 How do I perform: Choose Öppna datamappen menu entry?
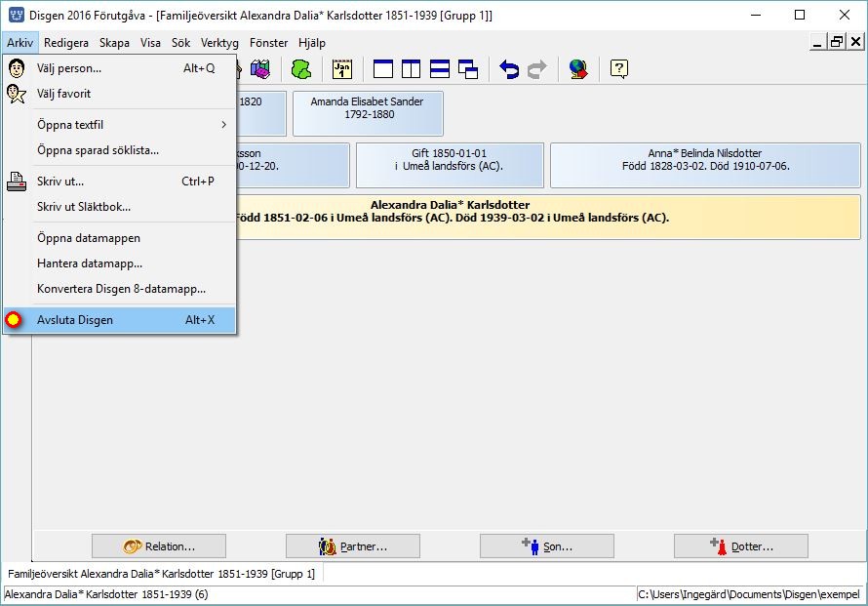click(x=120, y=238)
